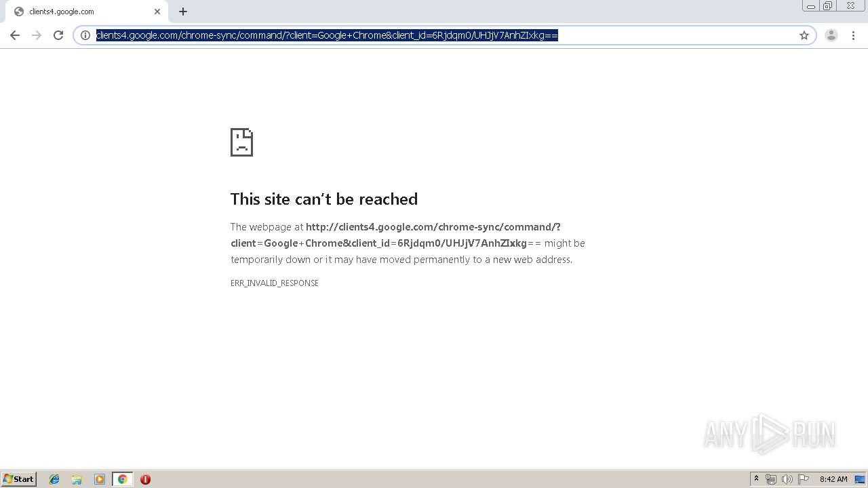Open the Chrome three-dot menu
This screenshot has height=488, width=868.
[x=853, y=35]
